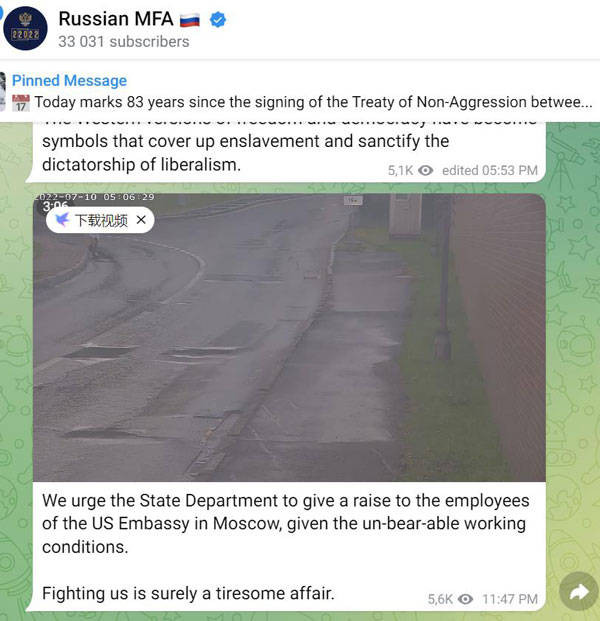Click the eye views icon beside 5,6K
Screen dimensions: 600x621
pyautogui.click(x=465, y=599)
